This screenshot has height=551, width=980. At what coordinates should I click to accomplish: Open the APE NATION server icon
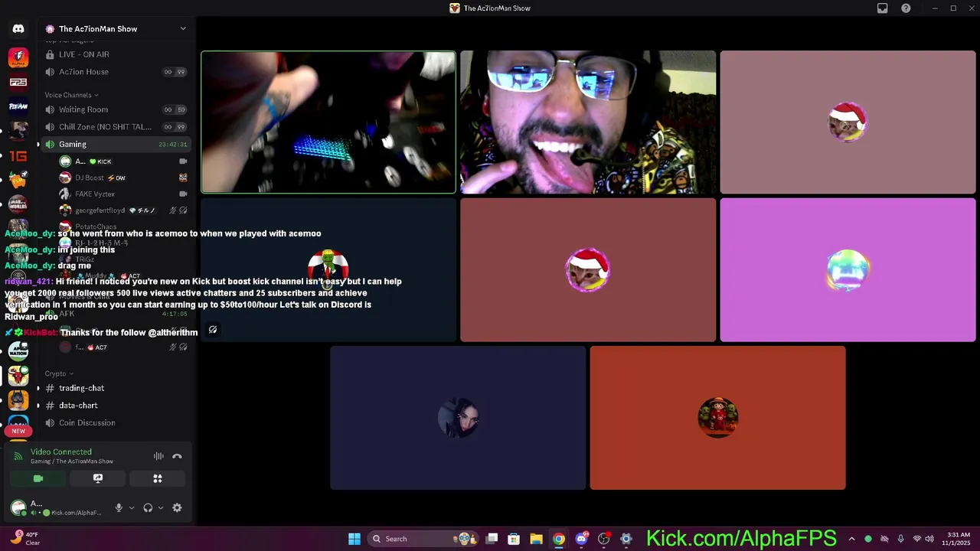[18, 351]
